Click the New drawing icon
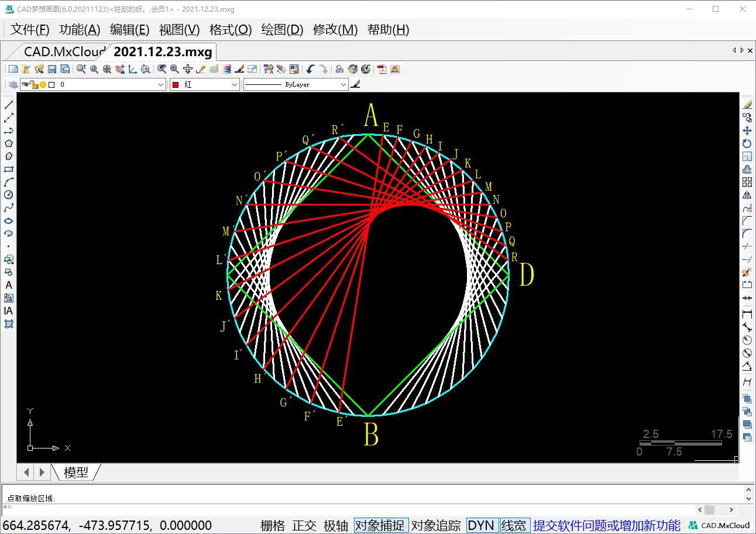 point(13,69)
